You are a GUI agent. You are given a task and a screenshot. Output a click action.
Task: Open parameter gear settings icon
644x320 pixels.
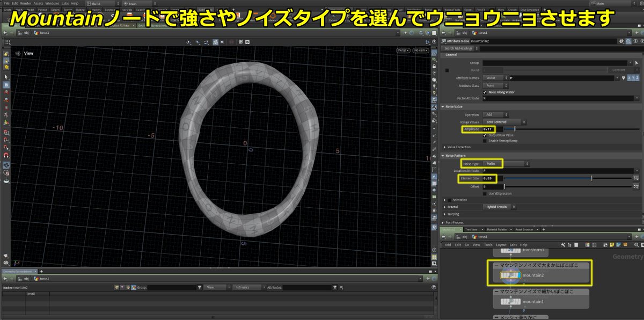[x=621, y=41]
